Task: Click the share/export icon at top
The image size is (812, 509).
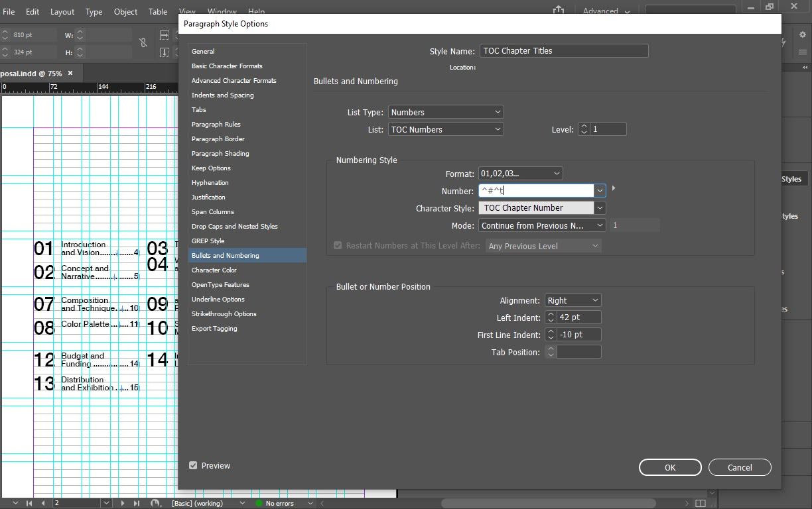Action: [559, 10]
